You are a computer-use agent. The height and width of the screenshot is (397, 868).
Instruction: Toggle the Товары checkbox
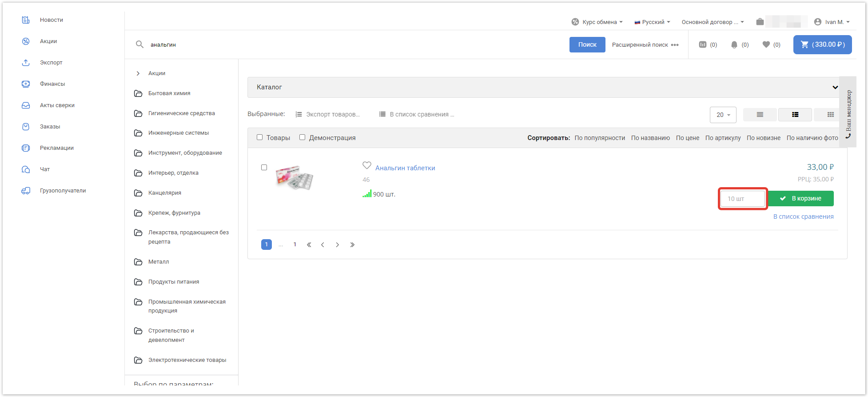point(260,137)
